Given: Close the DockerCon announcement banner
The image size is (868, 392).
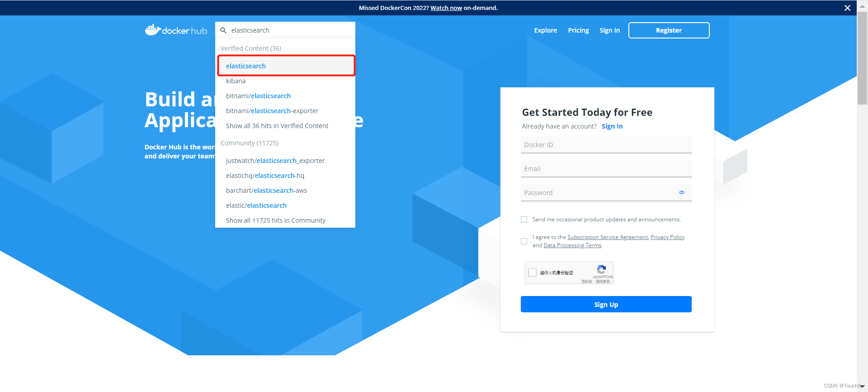Looking at the screenshot, I should tap(847, 8).
